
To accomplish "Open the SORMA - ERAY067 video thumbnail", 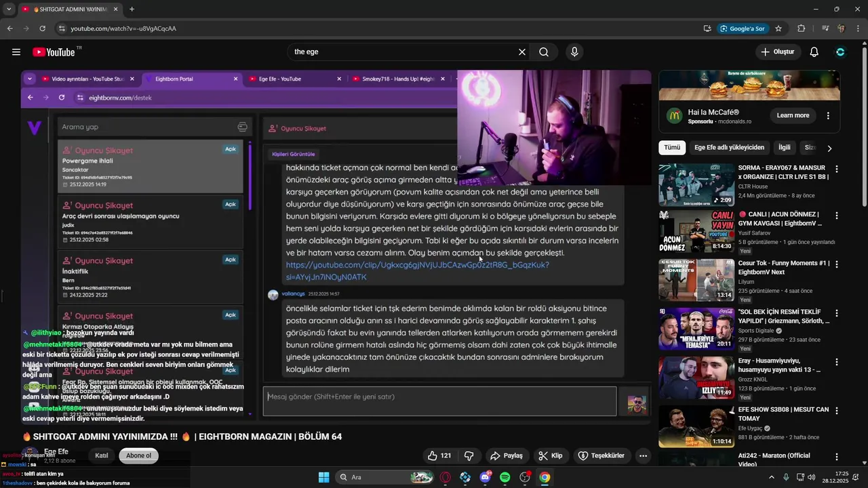I will pos(696,185).
